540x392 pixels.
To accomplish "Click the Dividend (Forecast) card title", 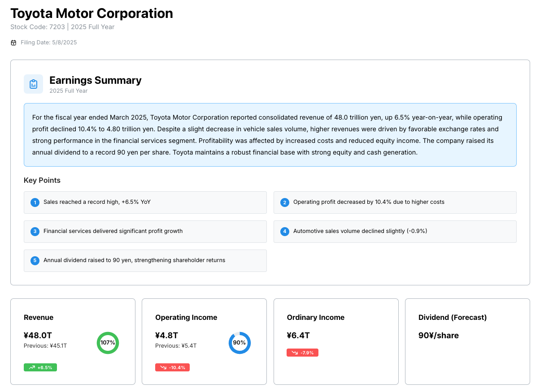I will point(453,318).
